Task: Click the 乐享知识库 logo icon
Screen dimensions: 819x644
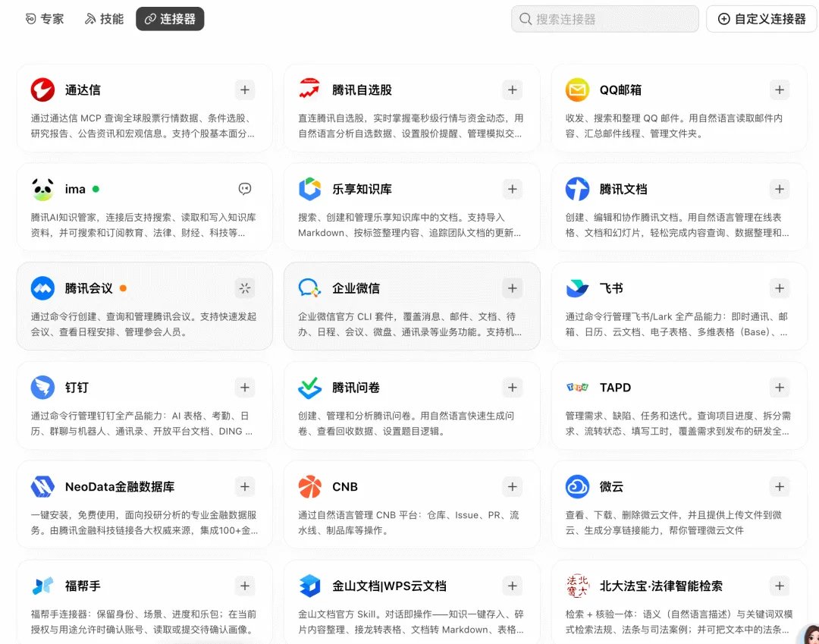Action: tap(309, 189)
